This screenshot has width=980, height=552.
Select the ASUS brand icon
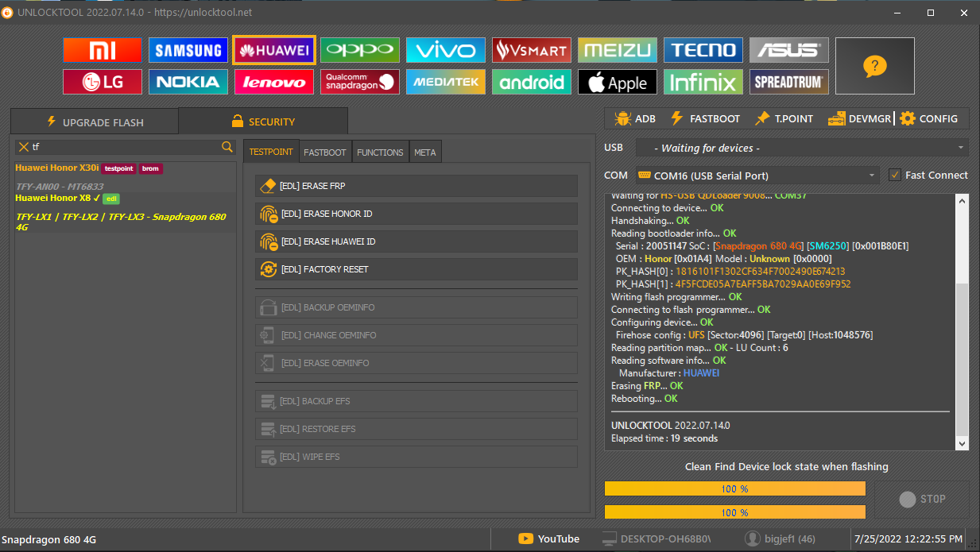tap(789, 50)
